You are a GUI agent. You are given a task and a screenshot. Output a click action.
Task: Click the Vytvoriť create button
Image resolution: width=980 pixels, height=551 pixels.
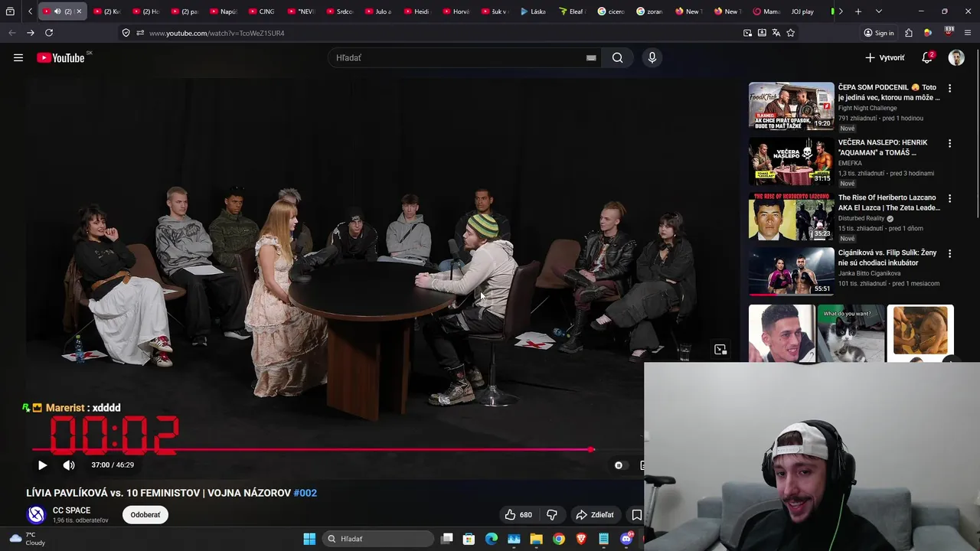(885, 57)
